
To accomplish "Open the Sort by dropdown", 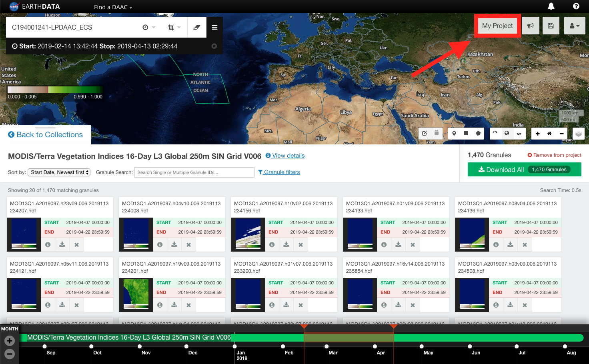I will coord(59,172).
